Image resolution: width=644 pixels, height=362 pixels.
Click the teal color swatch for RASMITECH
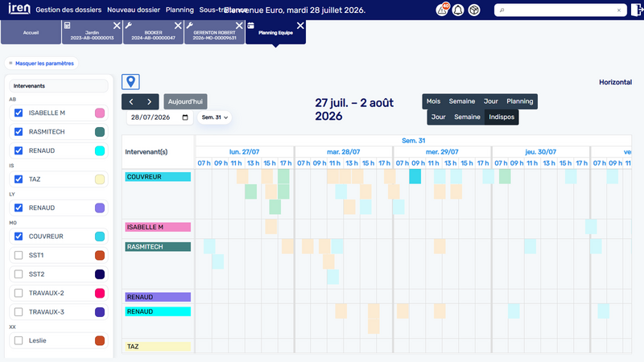pos(100,132)
